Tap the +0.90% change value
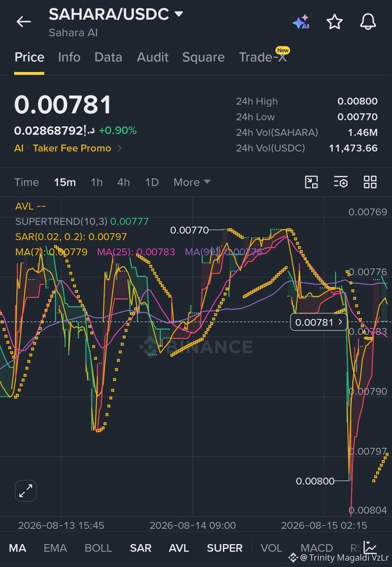Screen dimensions: 392x567 tap(118, 130)
